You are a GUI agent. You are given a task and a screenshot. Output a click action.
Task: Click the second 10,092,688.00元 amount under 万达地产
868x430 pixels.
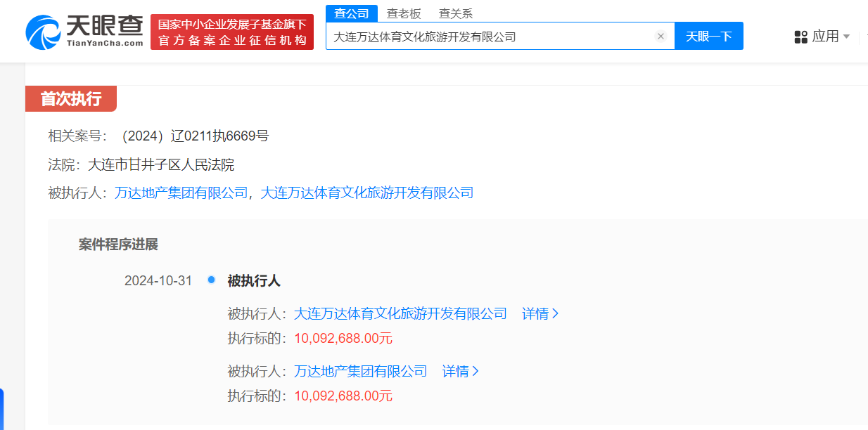point(343,396)
